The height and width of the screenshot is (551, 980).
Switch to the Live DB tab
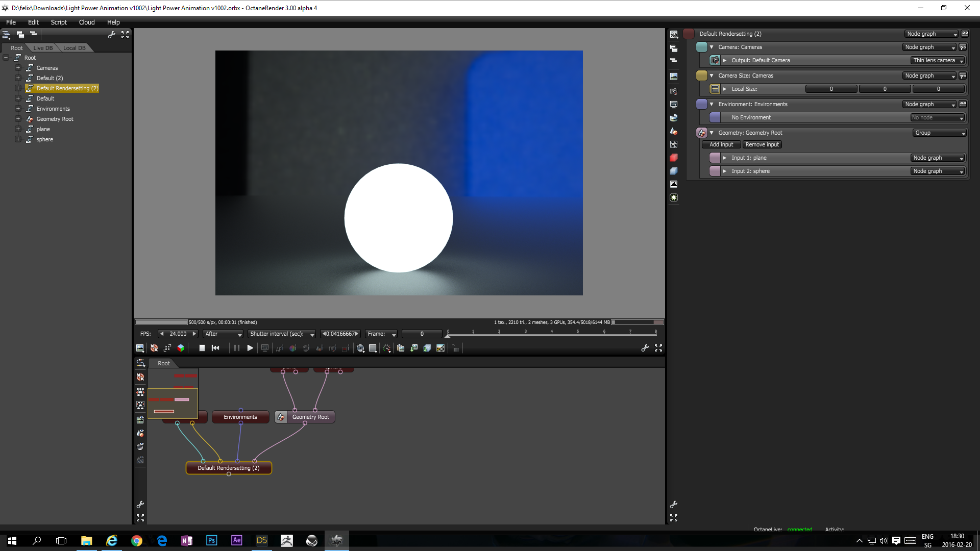tap(43, 48)
